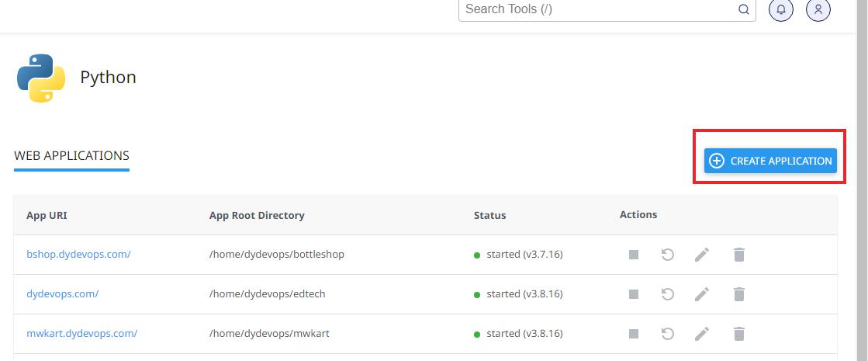The height and width of the screenshot is (361, 868).
Task: Edit the dydevops.com application
Action: pos(702,294)
